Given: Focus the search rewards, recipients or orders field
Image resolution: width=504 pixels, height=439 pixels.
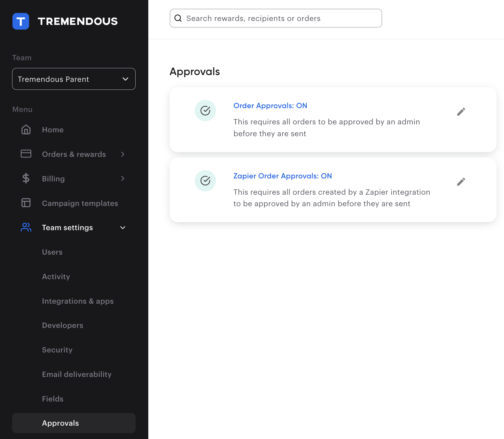Looking at the screenshot, I should [x=276, y=18].
